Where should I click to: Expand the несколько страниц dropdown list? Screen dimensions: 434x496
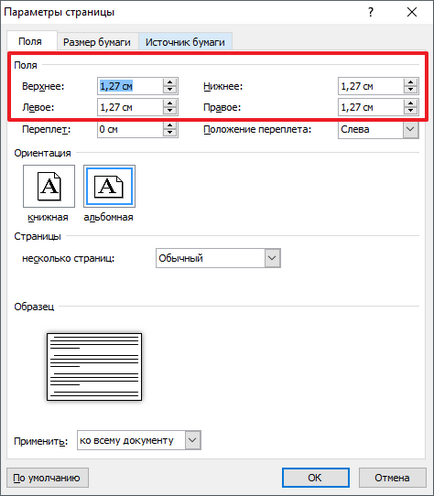(272, 258)
